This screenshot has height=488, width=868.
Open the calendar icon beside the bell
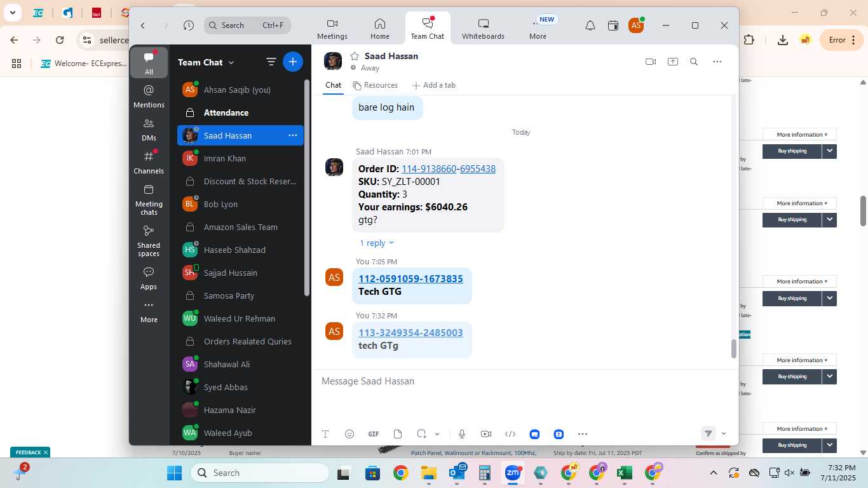point(613,25)
